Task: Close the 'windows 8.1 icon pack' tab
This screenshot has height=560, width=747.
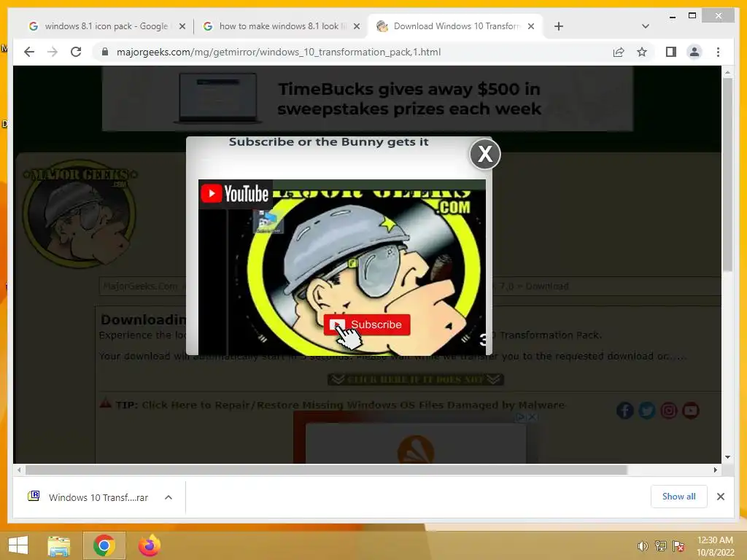Action: [x=182, y=26]
